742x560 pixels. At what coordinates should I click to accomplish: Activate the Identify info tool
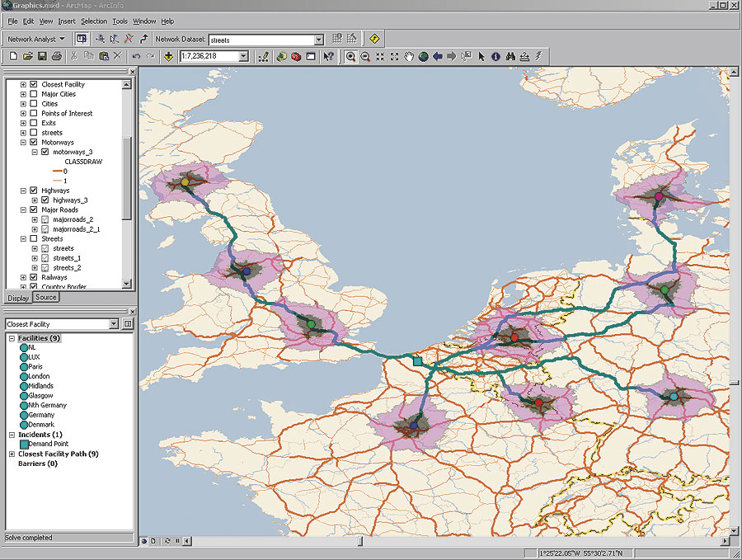click(x=495, y=56)
